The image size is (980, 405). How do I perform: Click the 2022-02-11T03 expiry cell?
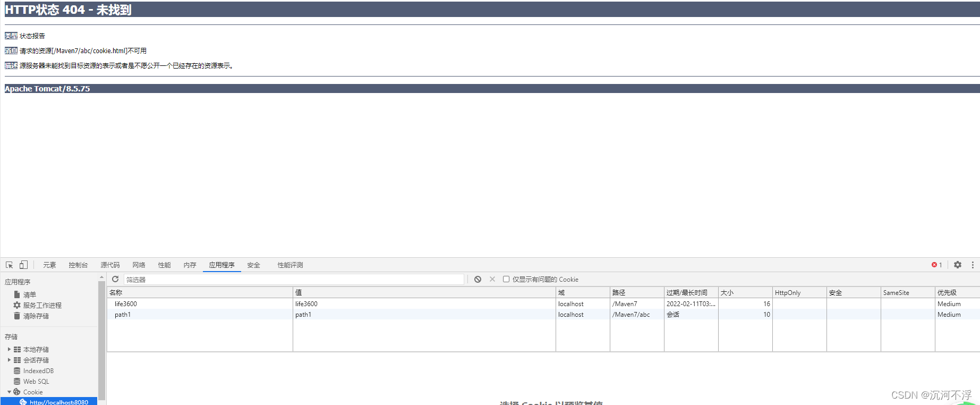pyautogui.click(x=691, y=303)
